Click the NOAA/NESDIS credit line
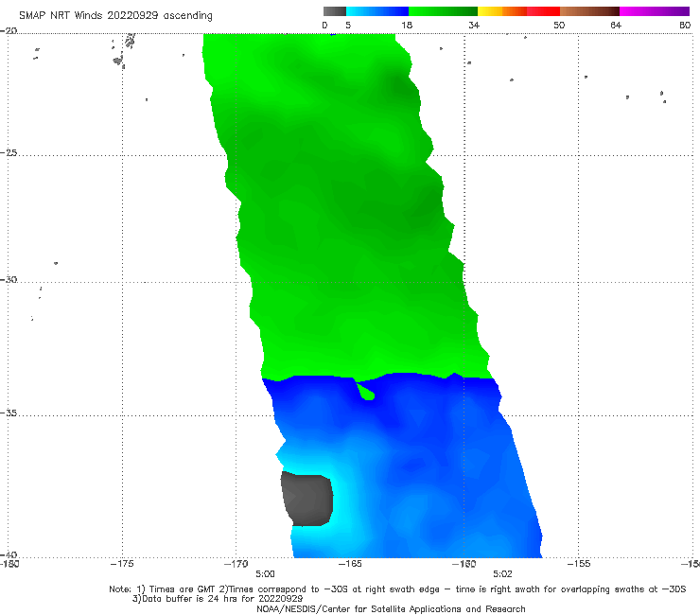This screenshot has height=615, width=700. pos(391,609)
